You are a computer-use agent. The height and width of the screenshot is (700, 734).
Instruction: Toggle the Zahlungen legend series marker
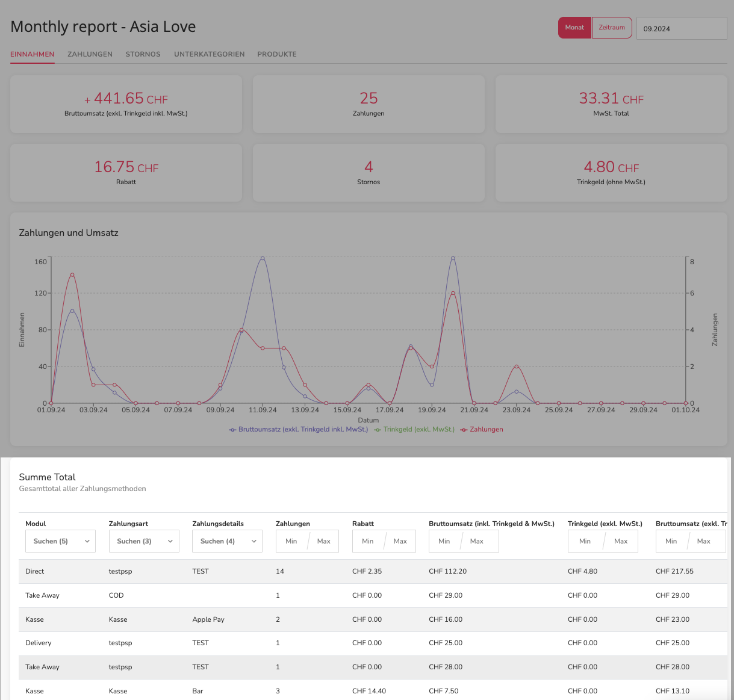coord(464,430)
